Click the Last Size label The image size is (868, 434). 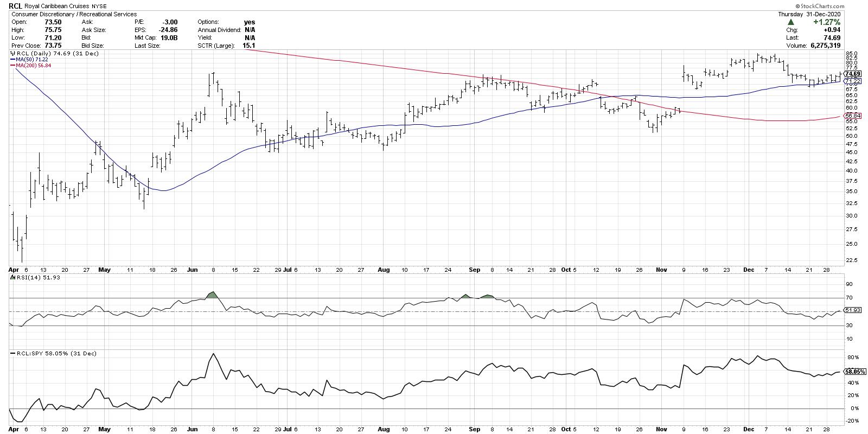(147, 46)
